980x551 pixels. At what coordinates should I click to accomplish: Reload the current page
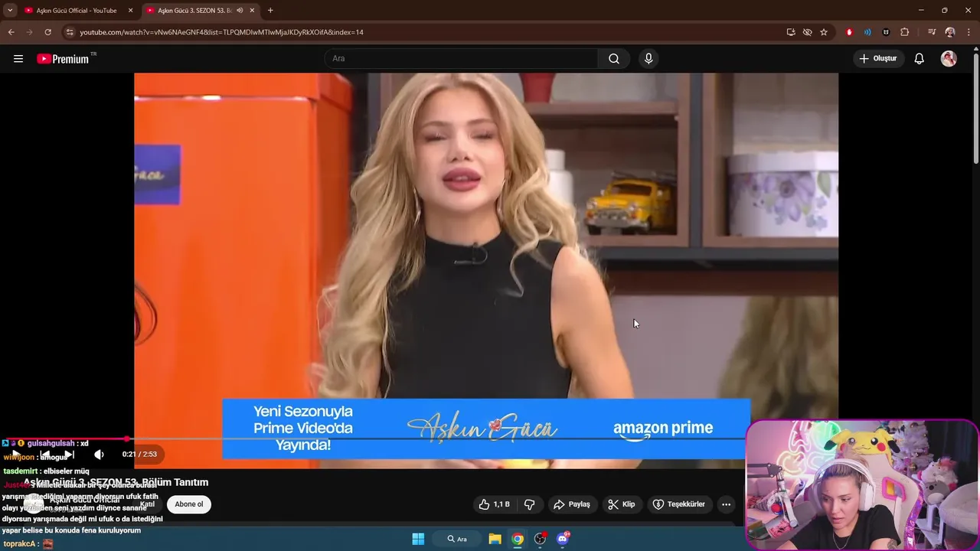47,32
